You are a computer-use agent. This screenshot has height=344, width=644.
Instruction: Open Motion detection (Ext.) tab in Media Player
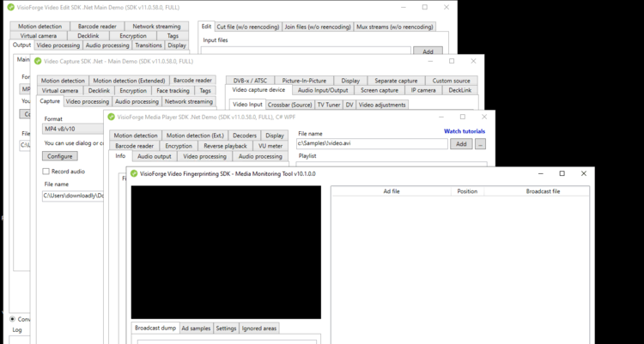click(195, 136)
